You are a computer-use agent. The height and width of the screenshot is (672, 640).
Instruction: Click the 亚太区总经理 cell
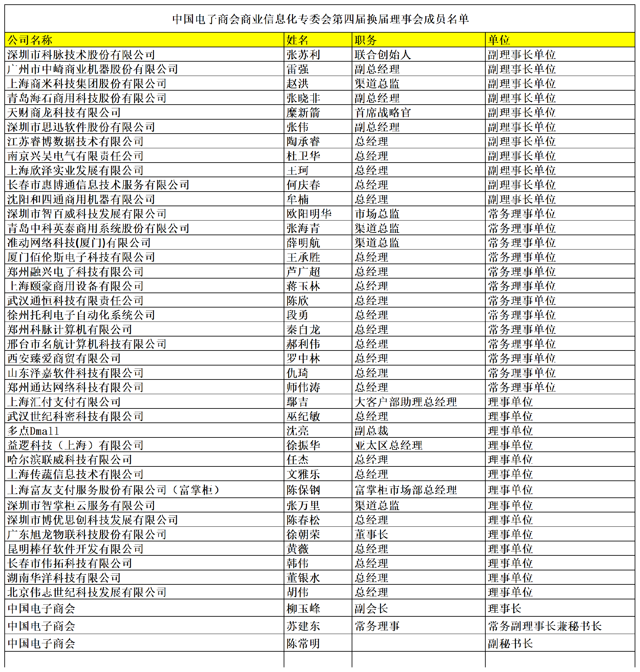pyautogui.click(x=419, y=445)
